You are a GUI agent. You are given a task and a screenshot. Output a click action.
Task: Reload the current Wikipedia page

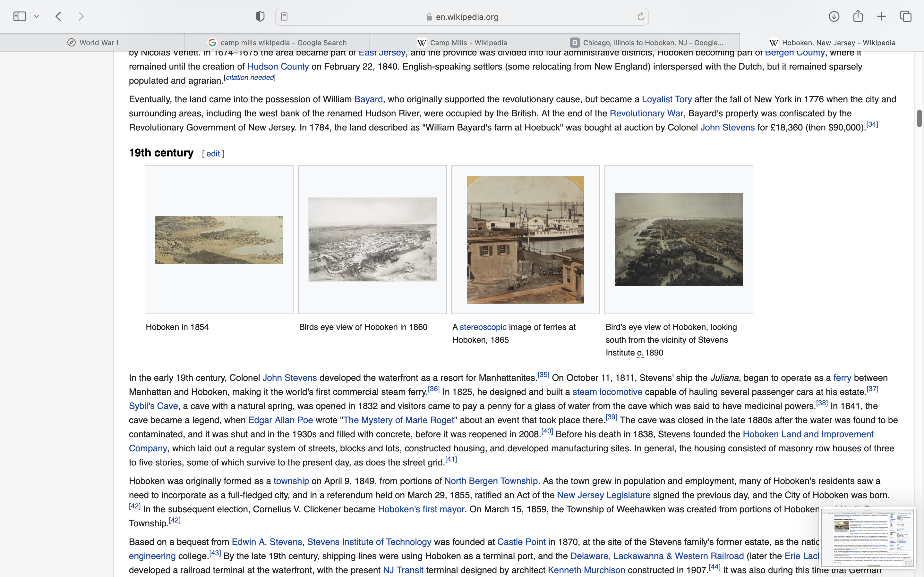[x=641, y=17]
